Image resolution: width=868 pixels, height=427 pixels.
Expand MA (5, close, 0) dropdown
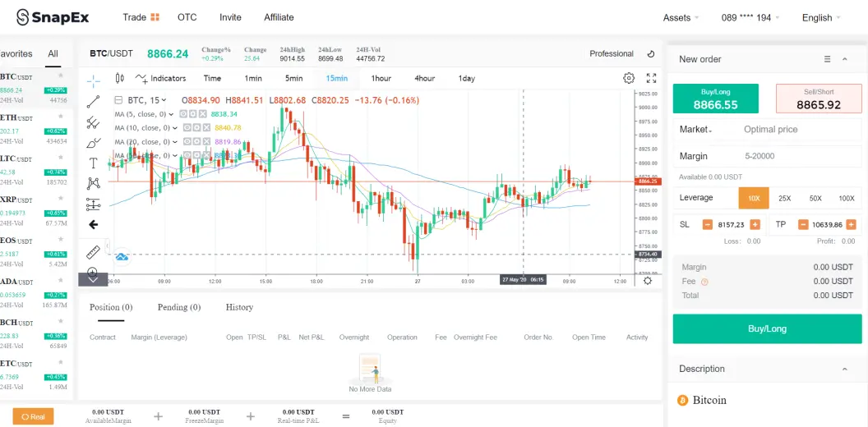pos(171,114)
